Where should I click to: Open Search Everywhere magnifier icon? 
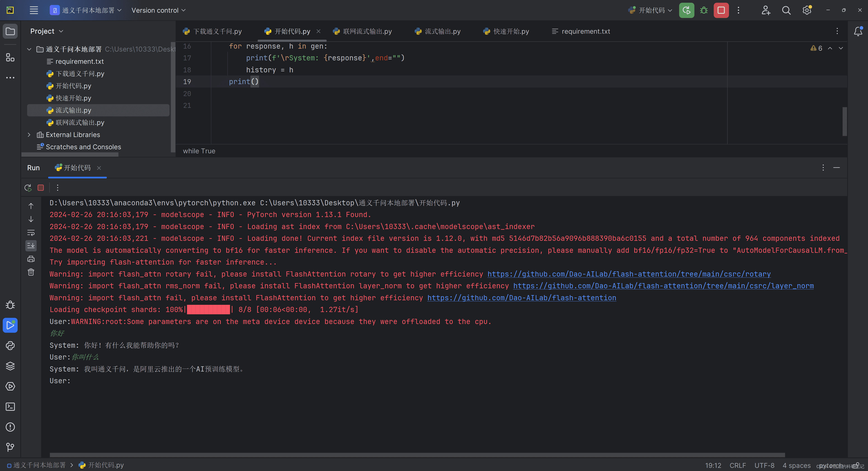coord(786,10)
